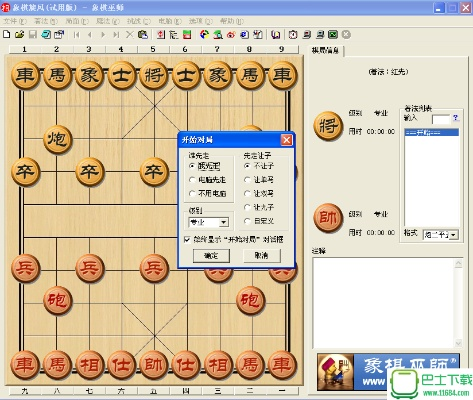Click the multicolored circle toolbar icon

[x=204, y=35]
